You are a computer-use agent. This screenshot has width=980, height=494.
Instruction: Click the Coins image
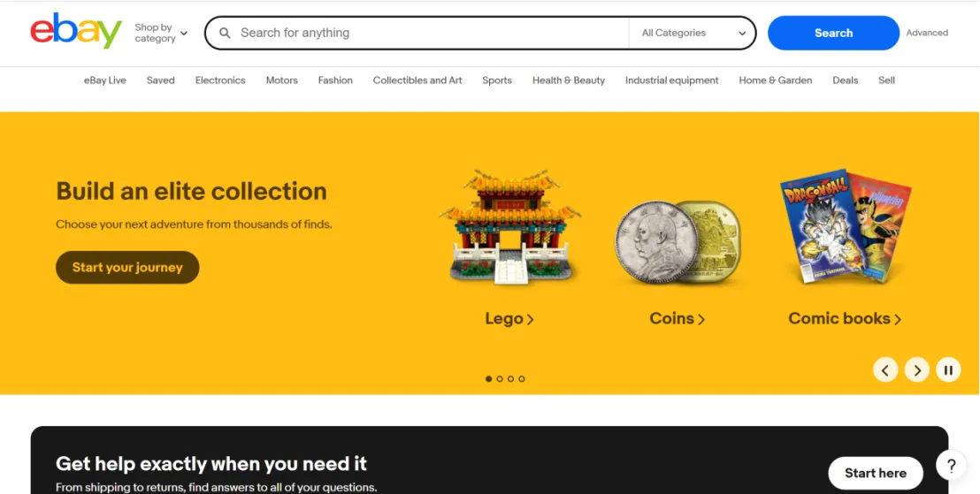click(678, 242)
